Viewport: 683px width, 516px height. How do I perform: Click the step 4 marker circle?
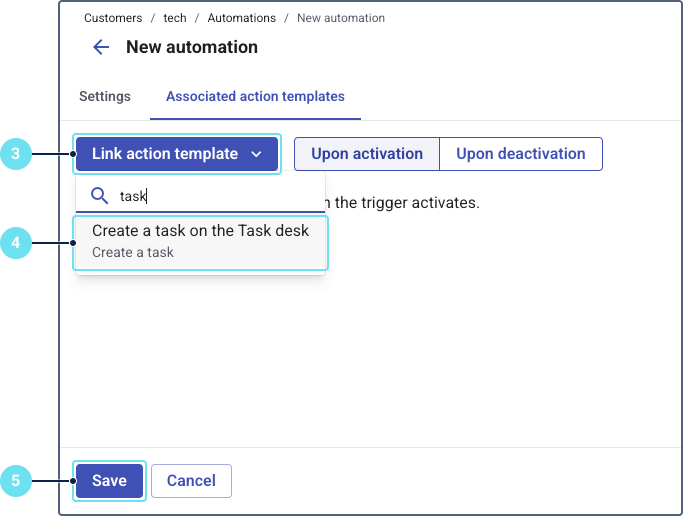[x=16, y=241]
